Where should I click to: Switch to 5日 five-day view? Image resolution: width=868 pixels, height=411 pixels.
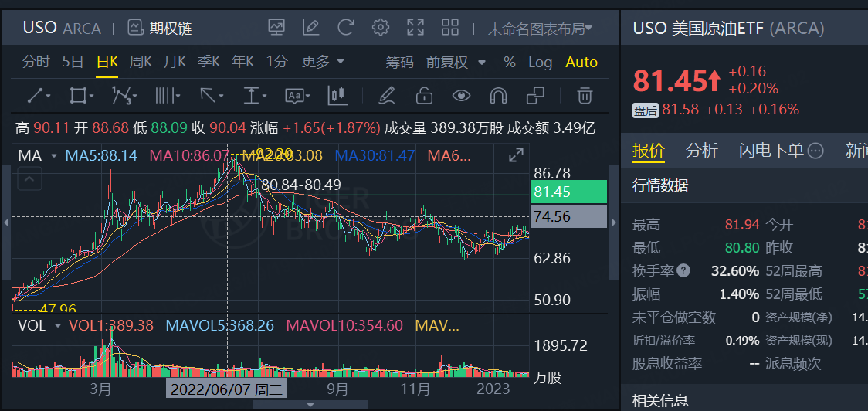[73, 62]
